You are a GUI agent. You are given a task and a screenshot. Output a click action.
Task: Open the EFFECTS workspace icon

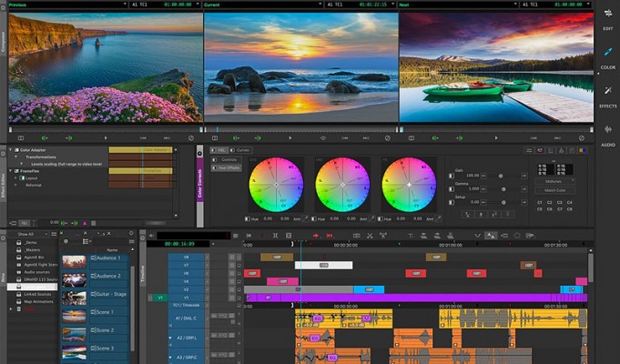pos(608,90)
